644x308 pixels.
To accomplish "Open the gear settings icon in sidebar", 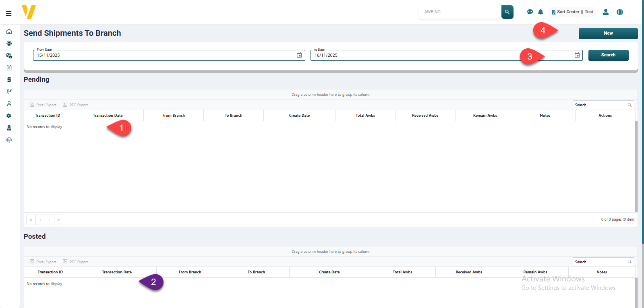I will click(9, 116).
